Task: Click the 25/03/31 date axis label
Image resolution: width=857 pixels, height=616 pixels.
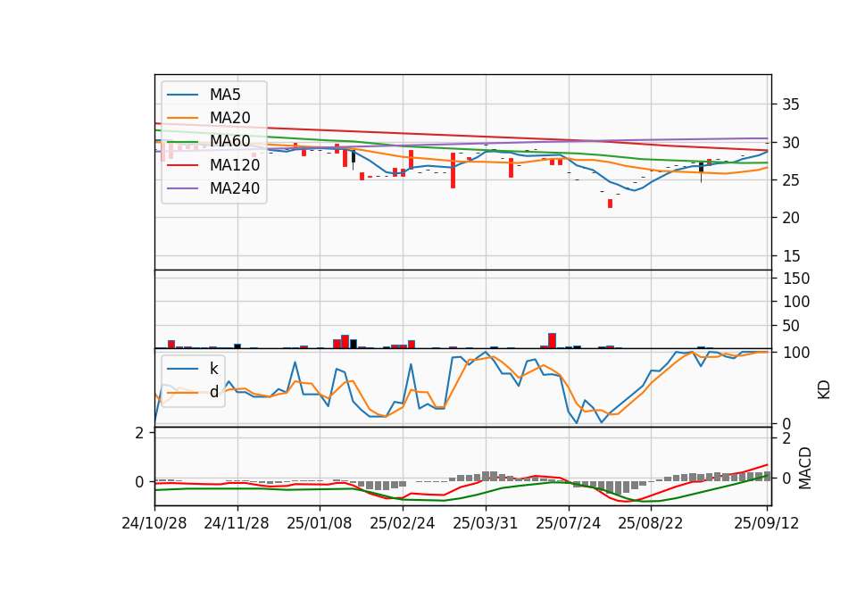Action: pos(486,523)
